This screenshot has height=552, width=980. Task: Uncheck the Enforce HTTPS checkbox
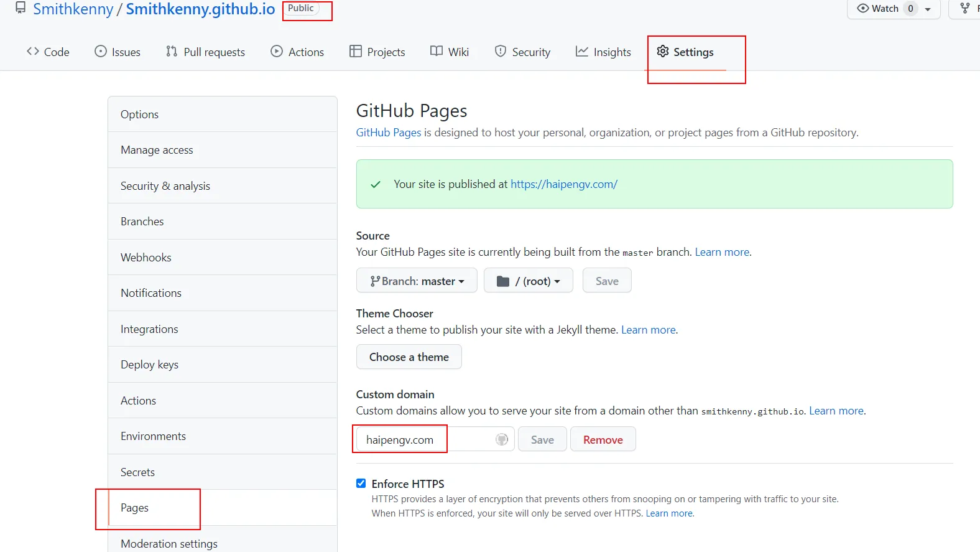(361, 484)
